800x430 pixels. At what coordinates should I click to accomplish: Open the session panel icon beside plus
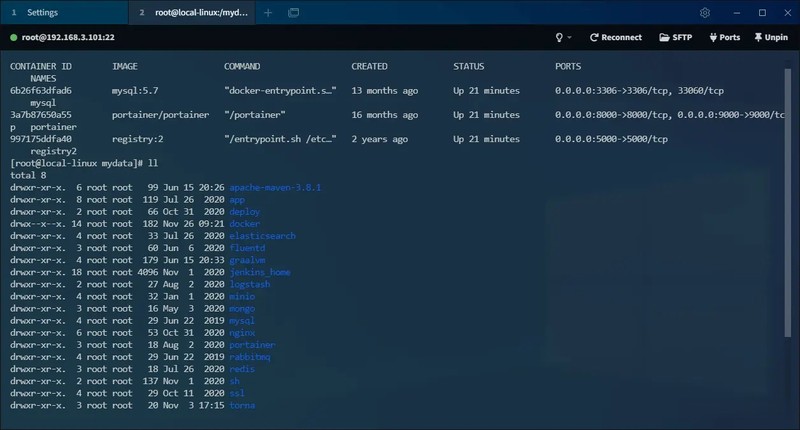pos(293,13)
